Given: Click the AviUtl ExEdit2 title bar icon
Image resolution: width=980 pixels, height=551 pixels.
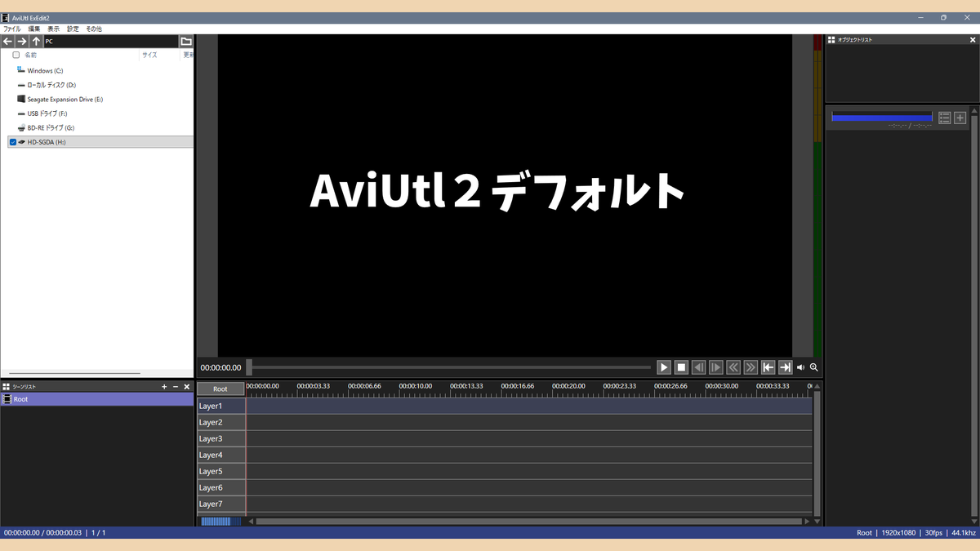Looking at the screenshot, I should click(6, 17).
